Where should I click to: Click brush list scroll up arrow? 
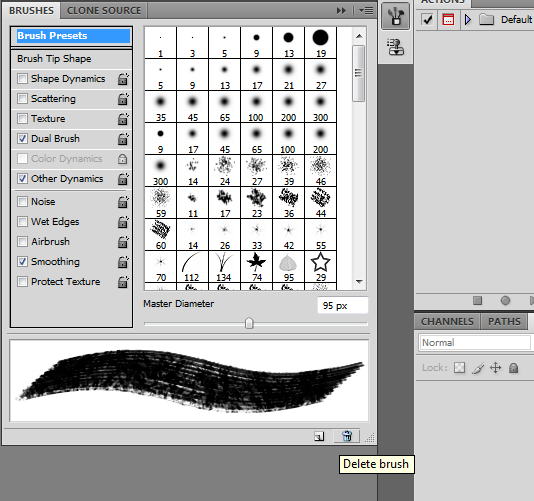[x=359, y=36]
